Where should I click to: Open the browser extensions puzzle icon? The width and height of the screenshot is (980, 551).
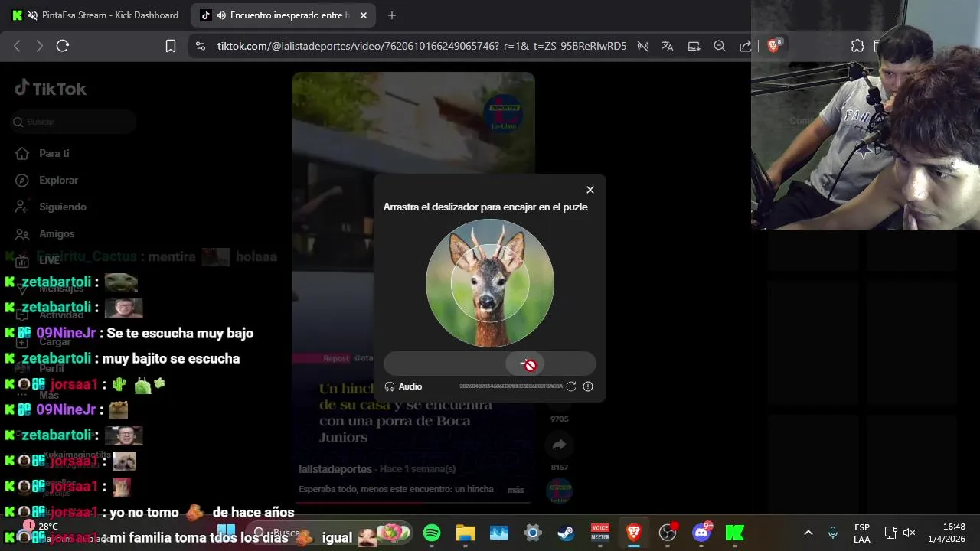(857, 46)
